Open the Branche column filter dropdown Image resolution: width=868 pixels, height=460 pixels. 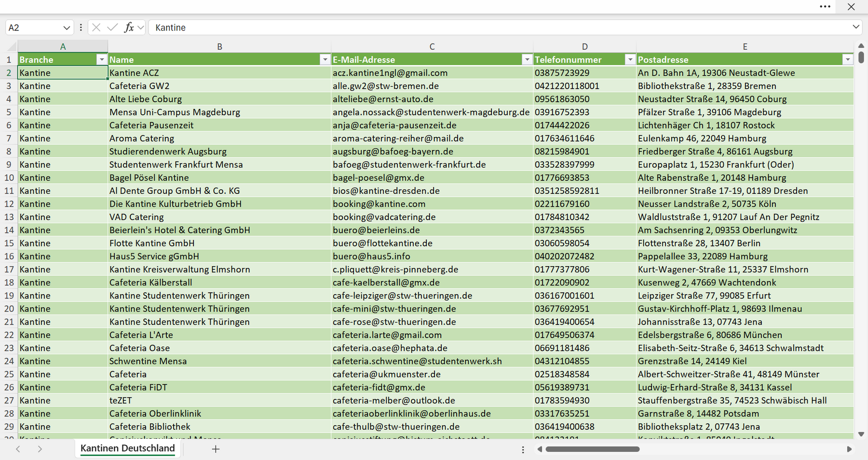click(x=101, y=59)
